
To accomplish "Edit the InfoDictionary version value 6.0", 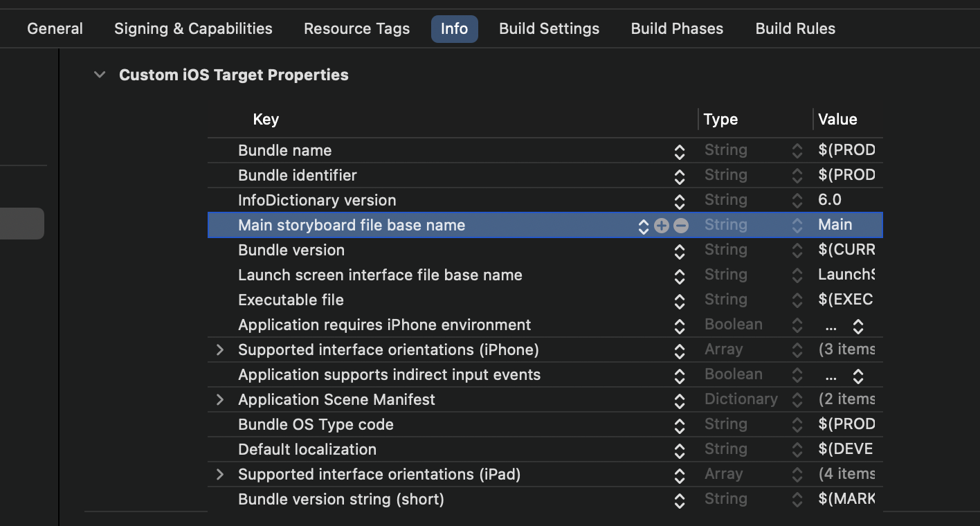I will click(x=830, y=201).
